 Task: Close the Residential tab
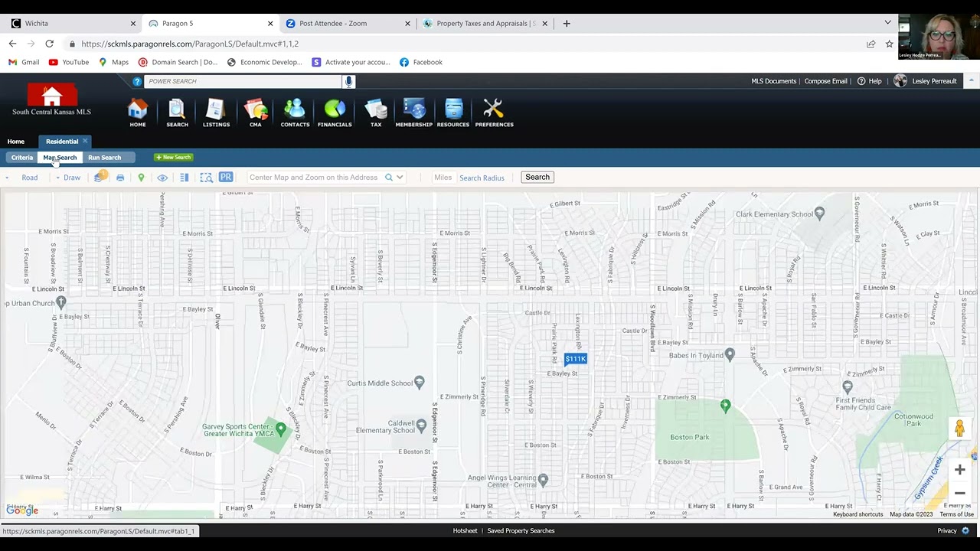click(85, 141)
